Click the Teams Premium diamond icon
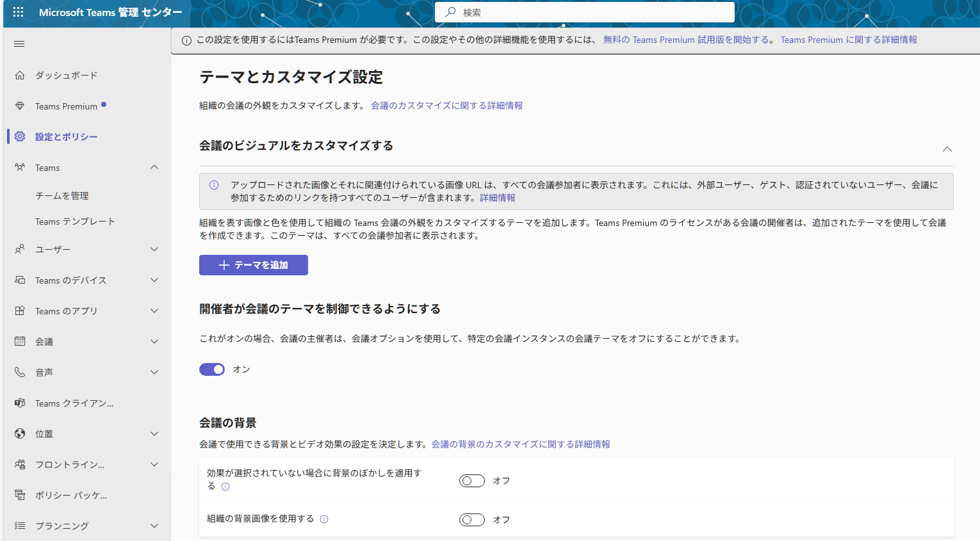The width and height of the screenshot is (980, 541). [20, 106]
